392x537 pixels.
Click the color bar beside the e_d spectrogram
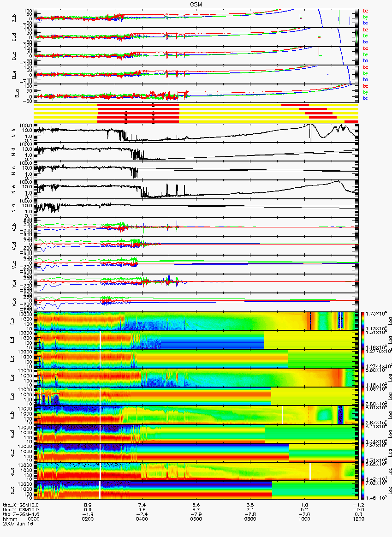click(363, 434)
